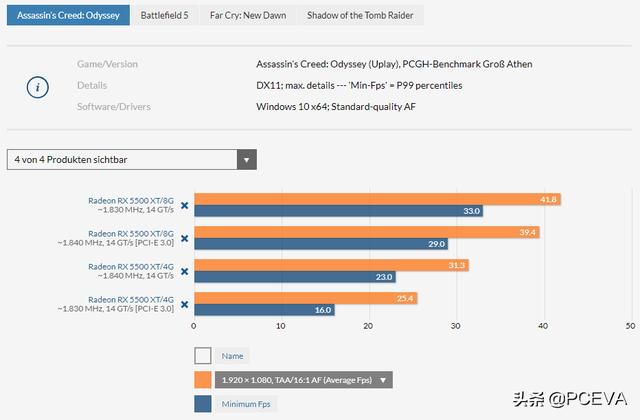Click the Name legend button
The height and width of the screenshot is (420, 640).
pos(232,356)
